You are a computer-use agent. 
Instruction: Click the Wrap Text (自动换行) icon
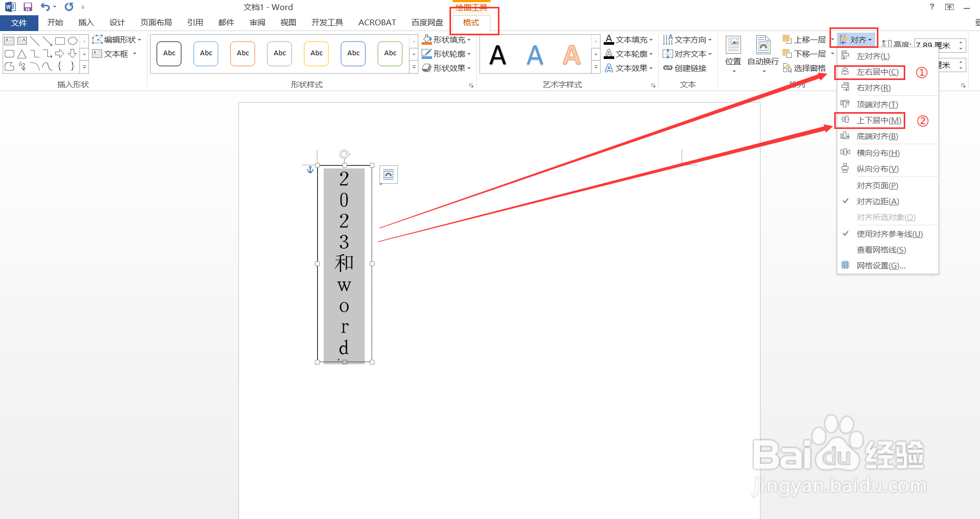click(x=763, y=45)
